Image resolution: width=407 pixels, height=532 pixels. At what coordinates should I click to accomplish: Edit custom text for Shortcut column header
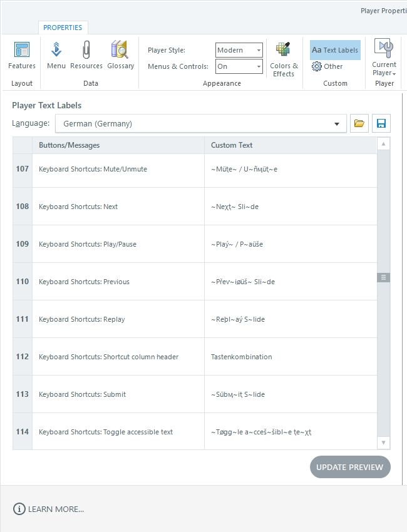291,357
